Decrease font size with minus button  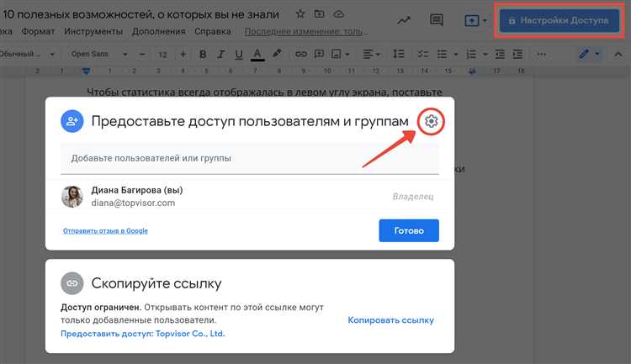(142, 54)
